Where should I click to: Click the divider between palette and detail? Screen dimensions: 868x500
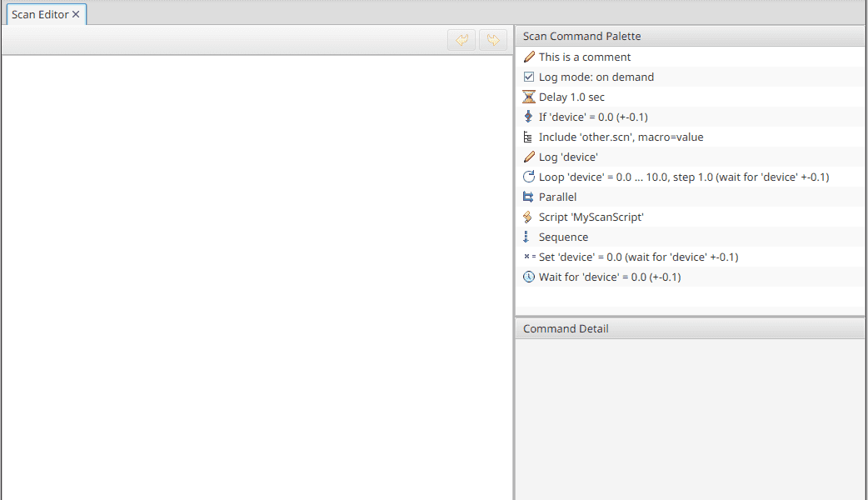690,315
